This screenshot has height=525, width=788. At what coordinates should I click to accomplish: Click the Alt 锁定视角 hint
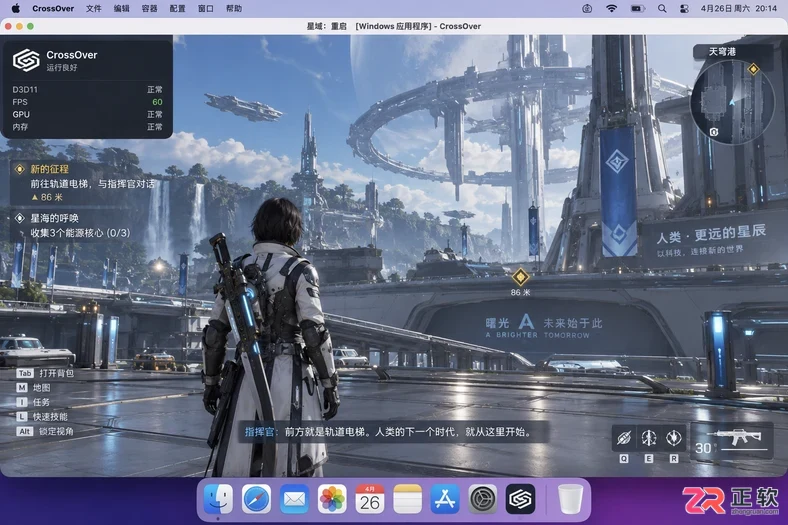click(45, 432)
